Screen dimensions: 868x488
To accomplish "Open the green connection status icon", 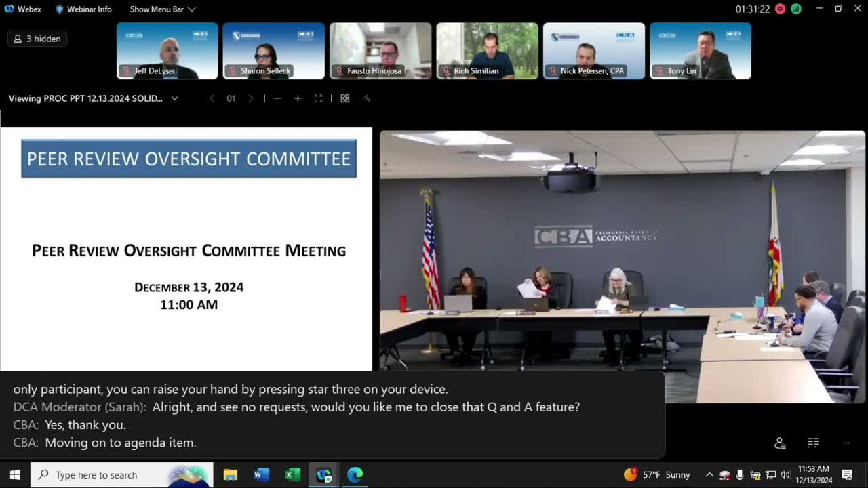I will click(x=796, y=9).
